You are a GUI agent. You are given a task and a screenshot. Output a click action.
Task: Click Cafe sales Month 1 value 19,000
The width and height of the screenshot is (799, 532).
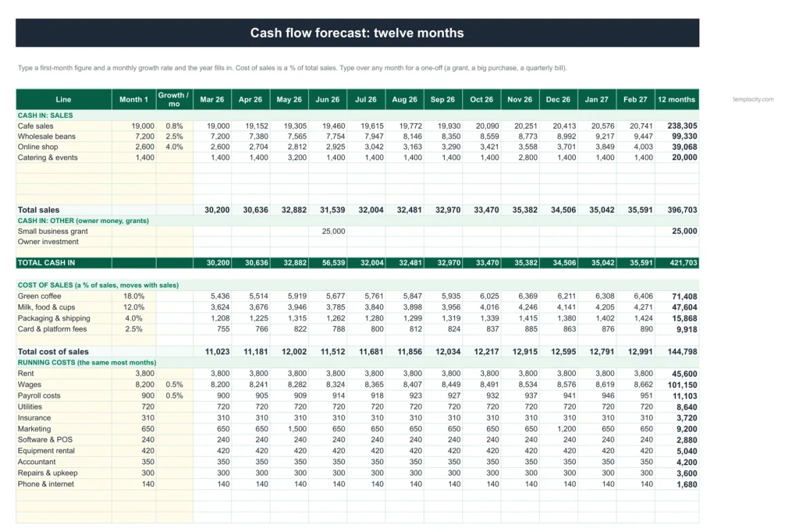[x=143, y=126]
